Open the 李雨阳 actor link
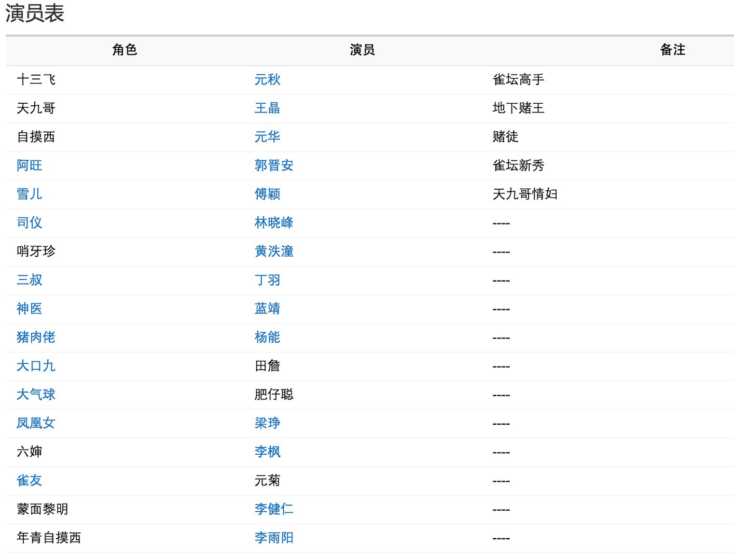The height and width of the screenshot is (560, 734). 274,538
